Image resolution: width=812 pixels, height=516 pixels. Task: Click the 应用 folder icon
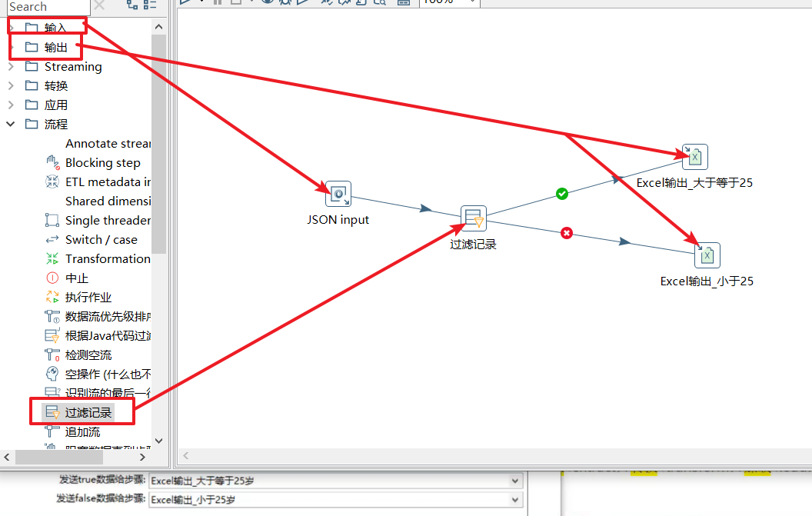click(x=32, y=105)
